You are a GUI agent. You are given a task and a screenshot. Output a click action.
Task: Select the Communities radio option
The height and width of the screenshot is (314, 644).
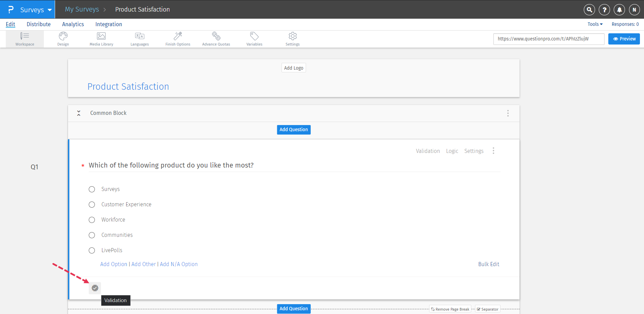coord(92,235)
